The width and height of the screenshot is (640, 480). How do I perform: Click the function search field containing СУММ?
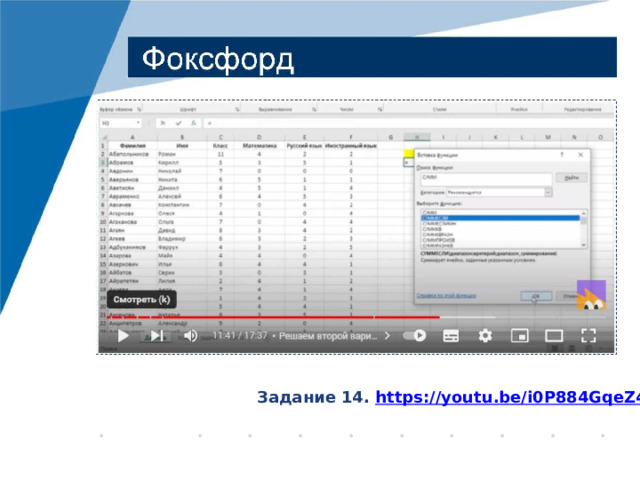pyautogui.click(x=486, y=179)
